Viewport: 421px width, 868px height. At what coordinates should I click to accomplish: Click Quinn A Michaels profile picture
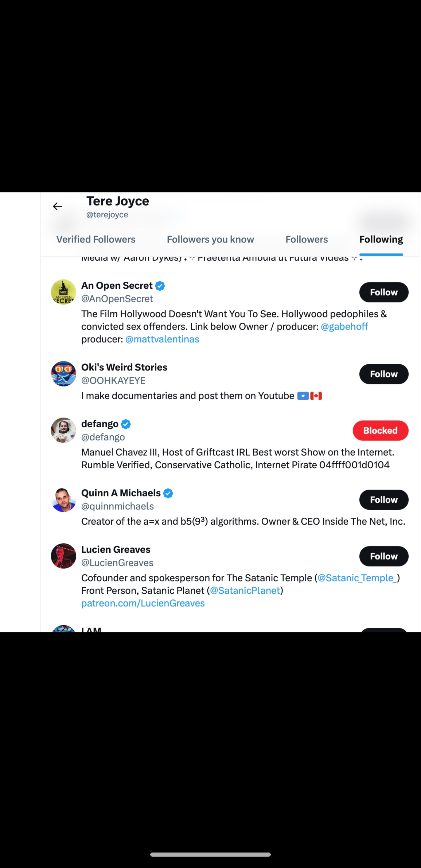[x=63, y=500]
